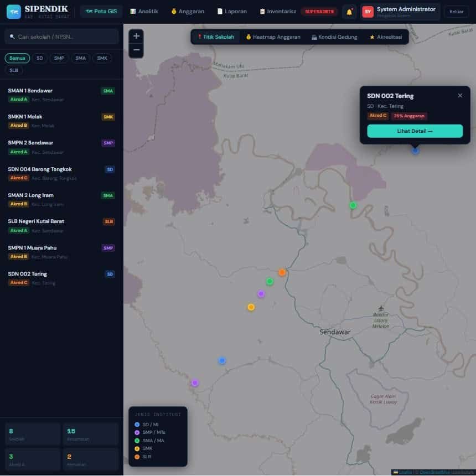This screenshot has width=476, height=476.
Task: Filter schools by SD chip
Action: (39, 58)
